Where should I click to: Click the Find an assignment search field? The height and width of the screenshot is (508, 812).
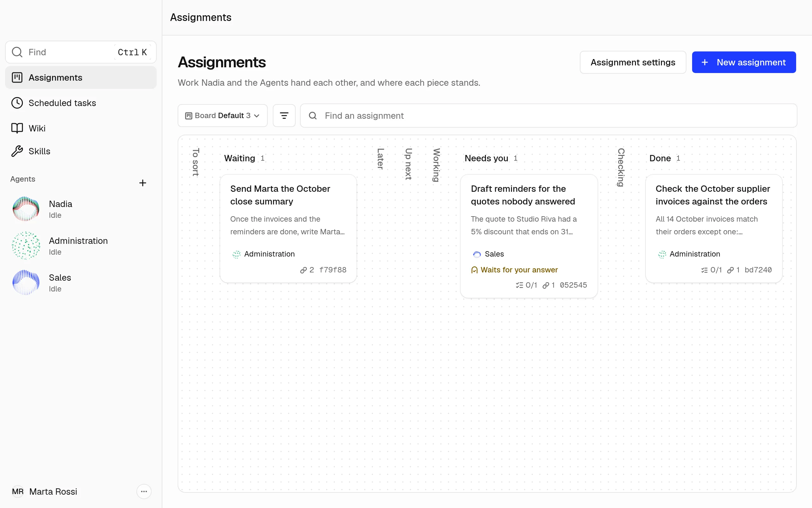tap(549, 116)
